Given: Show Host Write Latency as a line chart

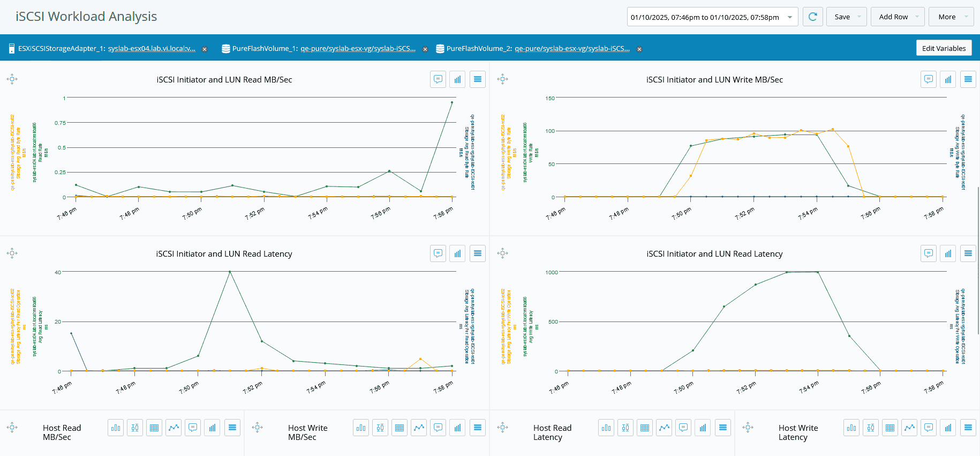Looking at the screenshot, I should 909,428.
